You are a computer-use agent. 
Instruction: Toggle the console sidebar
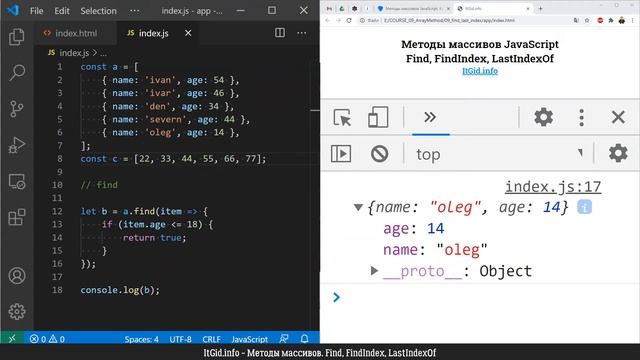[341, 153]
